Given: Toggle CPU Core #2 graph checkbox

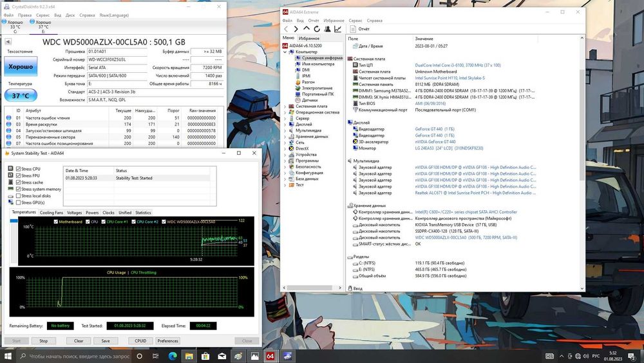Looking at the screenshot, I should [133, 222].
